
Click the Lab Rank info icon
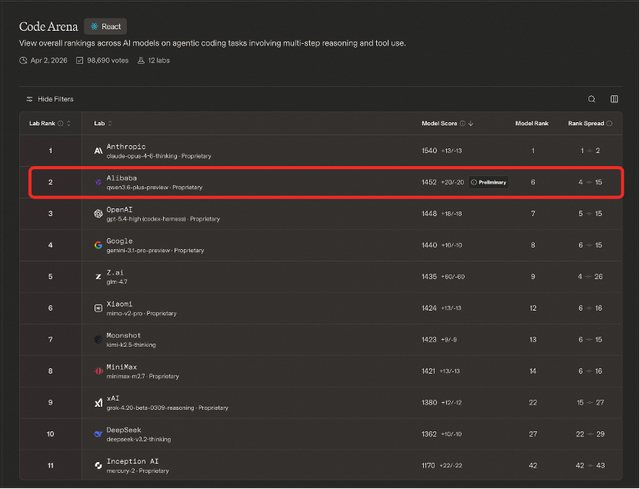(60, 123)
